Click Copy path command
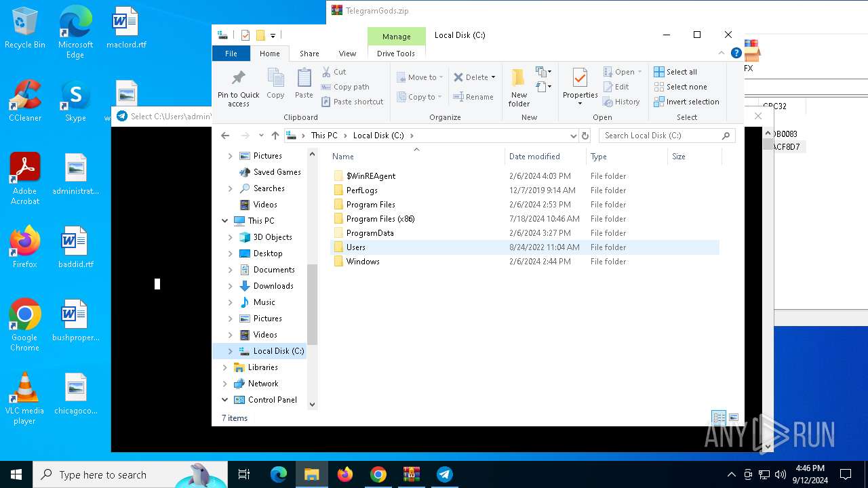Viewport: 868px width, 488px height. click(345, 87)
